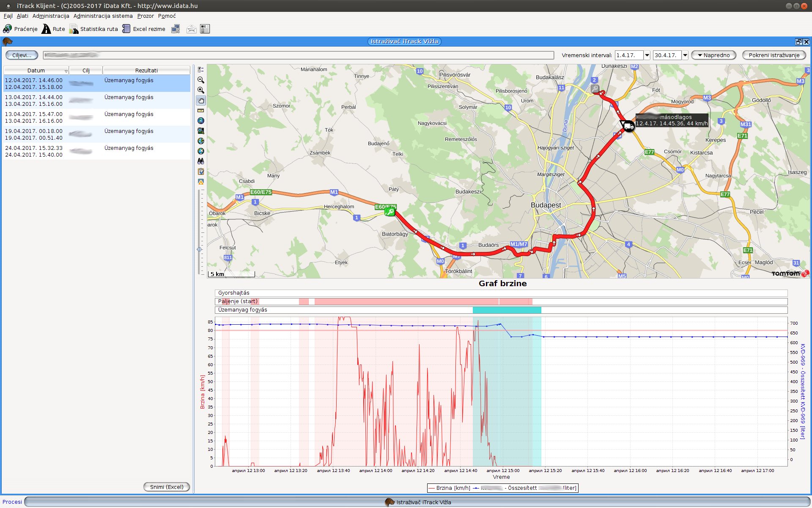Click the networked computers toolbar icon

[176, 29]
